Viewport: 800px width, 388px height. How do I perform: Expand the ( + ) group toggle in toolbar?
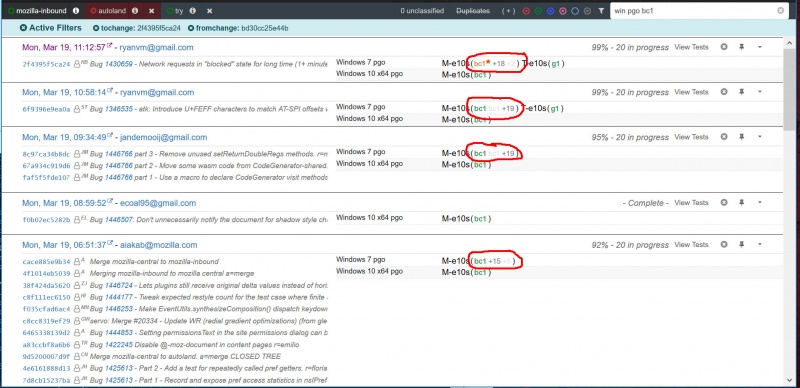509,11
